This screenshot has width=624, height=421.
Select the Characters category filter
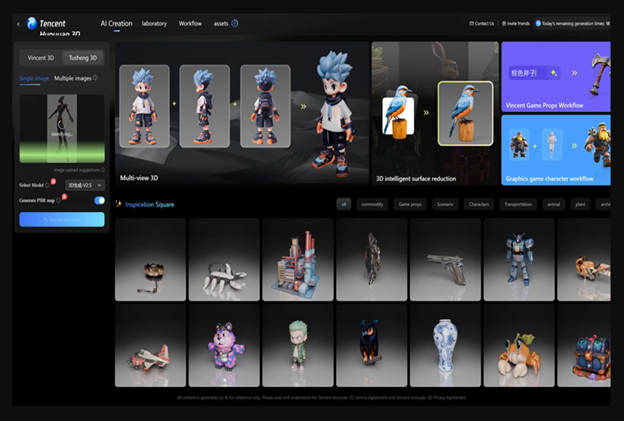coord(479,204)
